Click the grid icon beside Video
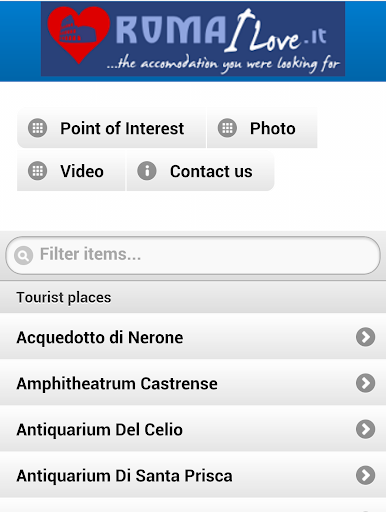Viewport: 386px width, 512px height. pyautogui.click(x=37, y=171)
